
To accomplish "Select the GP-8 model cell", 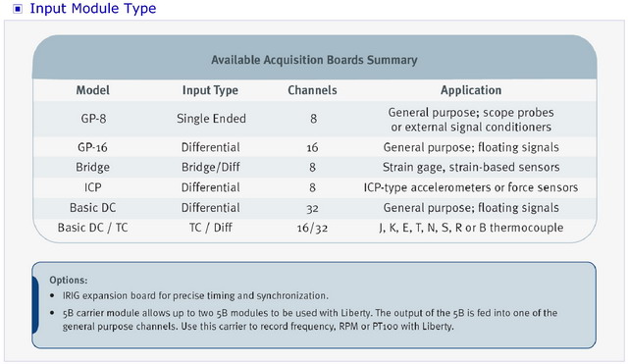I will [x=93, y=119].
